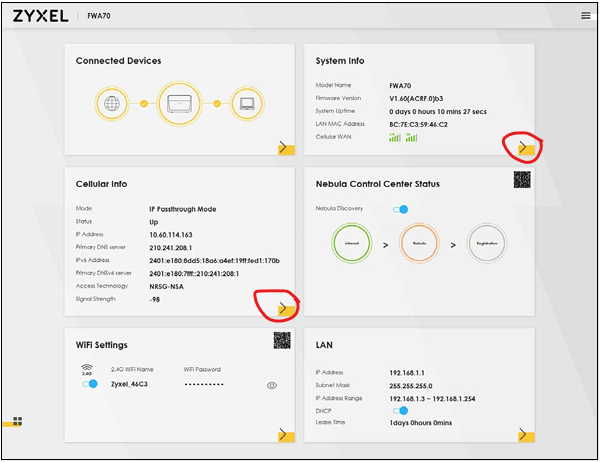Click the Nebula Control Center Status heading
Image resolution: width=603 pixels, height=462 pixels.
(x=378, y=184)
